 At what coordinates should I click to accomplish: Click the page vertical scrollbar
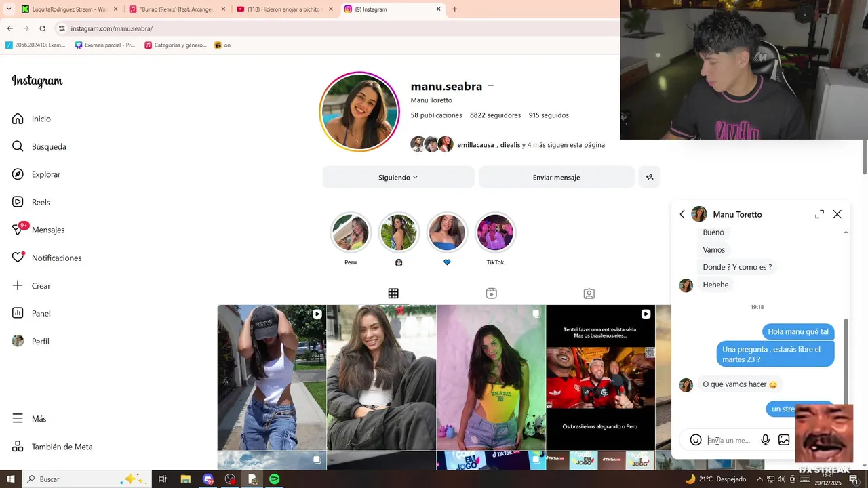pos(865,156)
